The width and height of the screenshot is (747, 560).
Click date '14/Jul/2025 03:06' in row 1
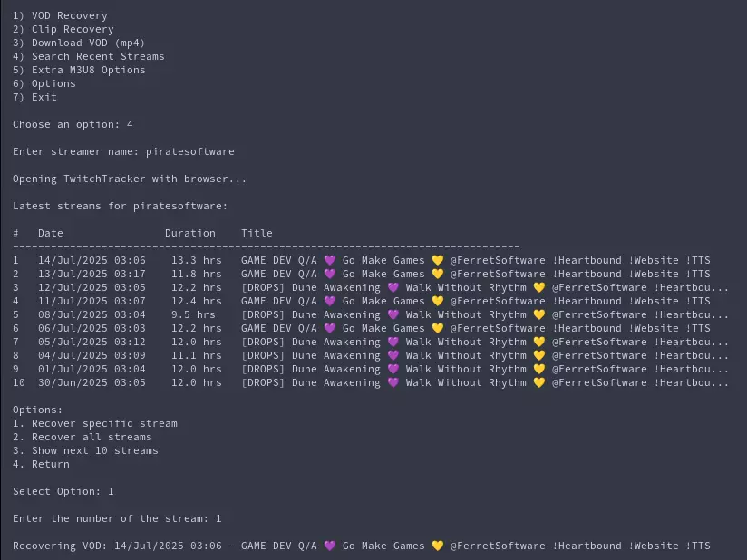[x=92, y=260]
